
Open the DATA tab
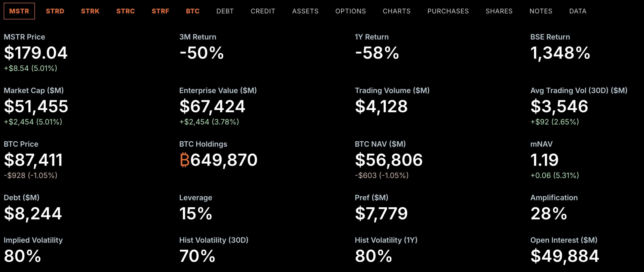(578, 11)
